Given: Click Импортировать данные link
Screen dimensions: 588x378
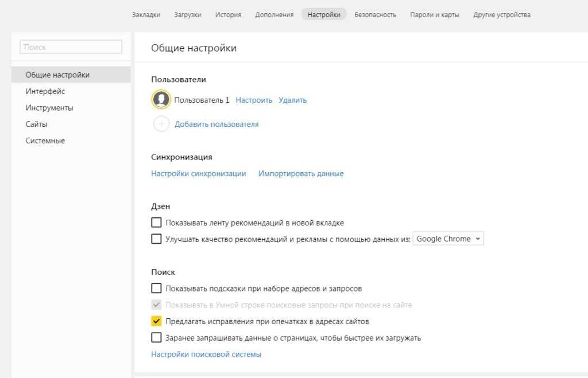Looking at the screenshot, I should pyautogui.click(x=301, y=173).
